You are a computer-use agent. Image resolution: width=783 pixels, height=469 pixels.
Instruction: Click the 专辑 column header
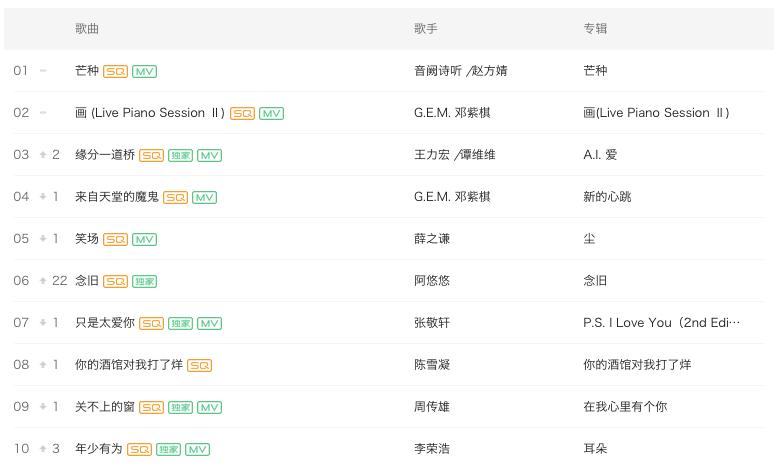[x=595, y=28]
